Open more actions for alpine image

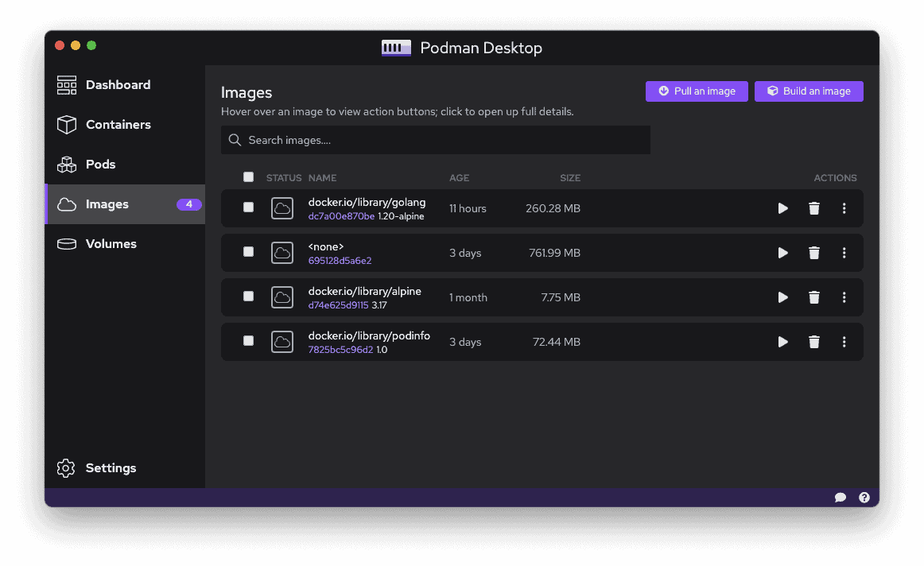point(844,297)
